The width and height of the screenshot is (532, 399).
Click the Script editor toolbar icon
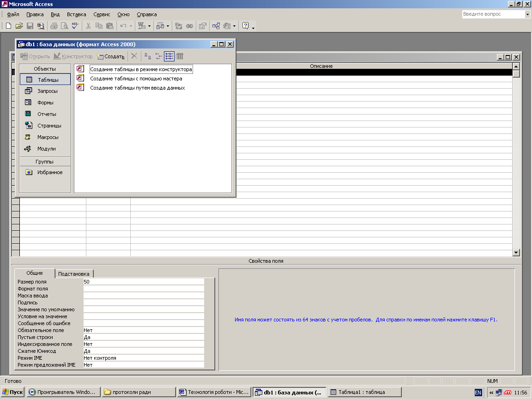pyautogui.click(x=189, y=26)
